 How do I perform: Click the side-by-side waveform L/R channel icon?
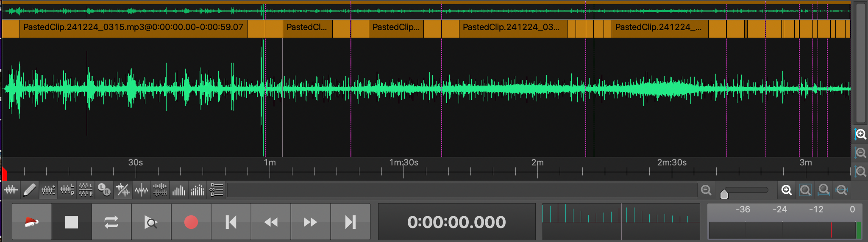[67, 190]
